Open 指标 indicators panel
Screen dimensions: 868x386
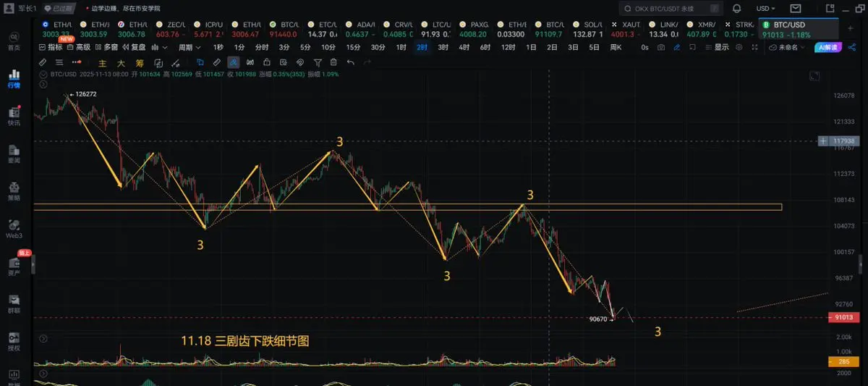[x=51, y=47]
